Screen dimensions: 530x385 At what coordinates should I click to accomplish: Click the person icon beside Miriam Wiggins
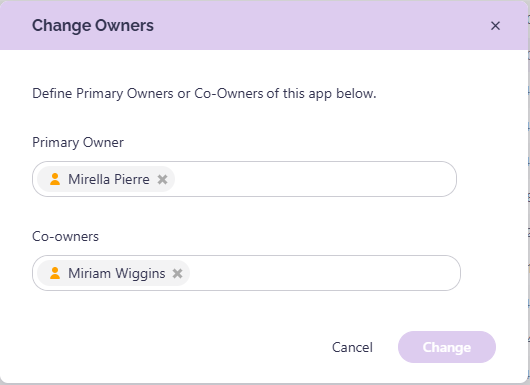tap(55, 273)
